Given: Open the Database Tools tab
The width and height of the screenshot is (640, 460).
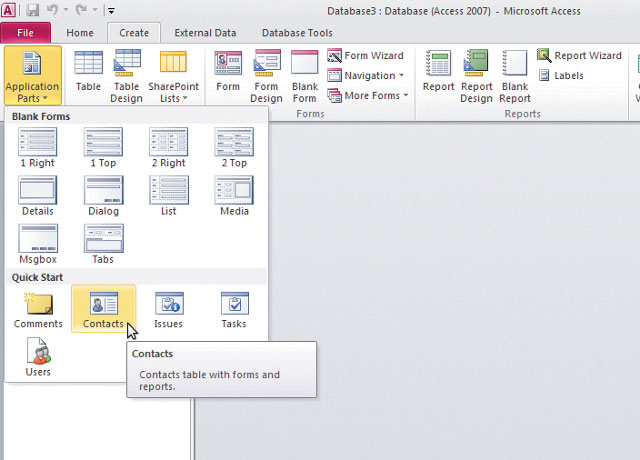Looking at the screenshot, I should [x=297, y=33].
